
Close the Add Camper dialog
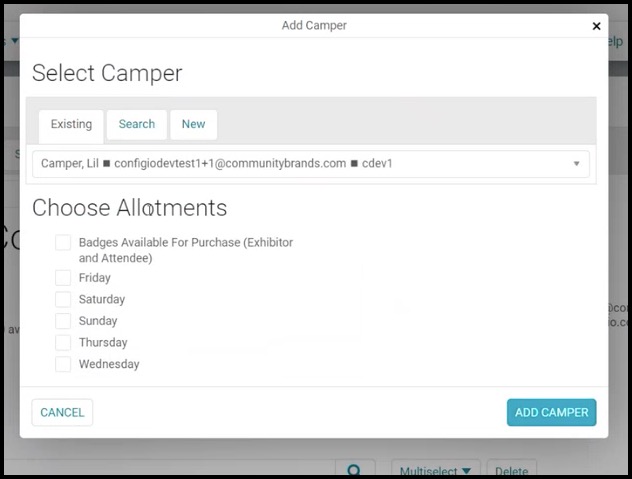pyautogui.click(x=596, y=26)
